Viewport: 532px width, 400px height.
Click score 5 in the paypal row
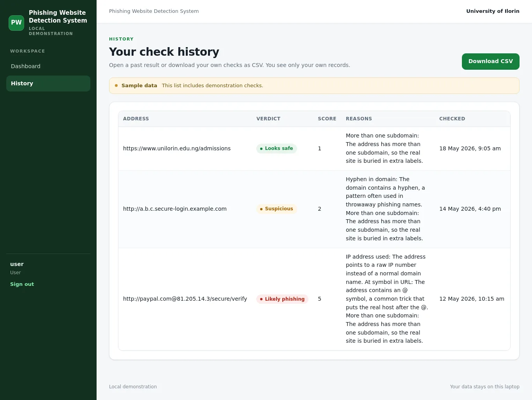pos(320,299)
